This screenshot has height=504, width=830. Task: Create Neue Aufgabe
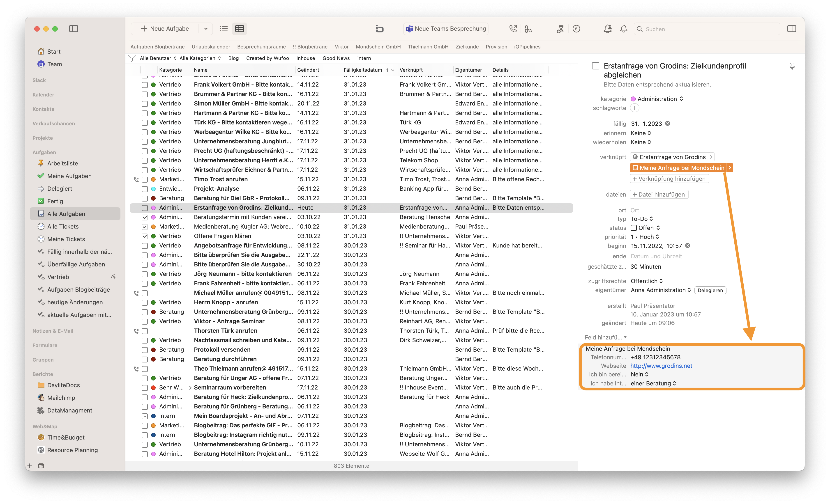(x=165, y=29)
